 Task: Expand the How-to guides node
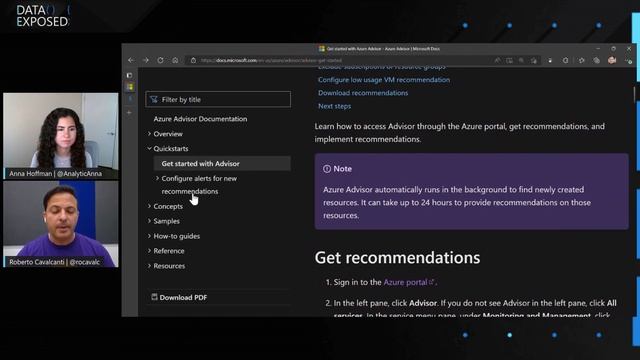149,236
